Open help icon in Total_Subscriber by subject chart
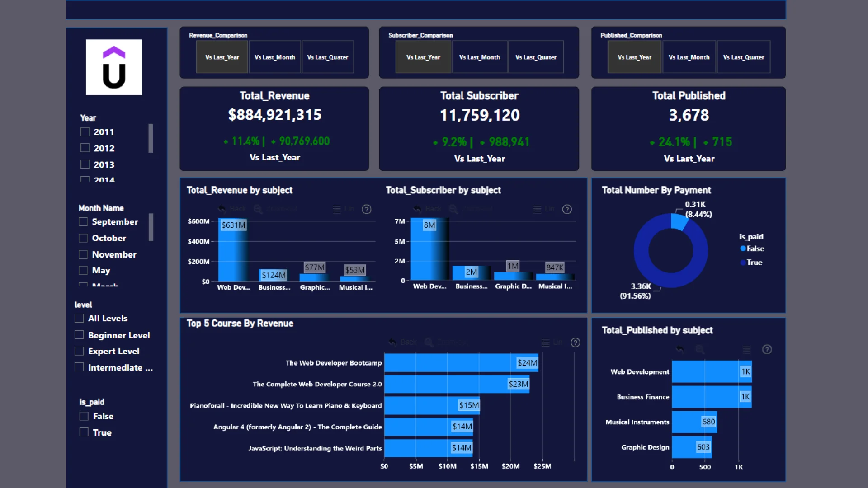This screenshot has height=488, width=868. coord(567,209)
